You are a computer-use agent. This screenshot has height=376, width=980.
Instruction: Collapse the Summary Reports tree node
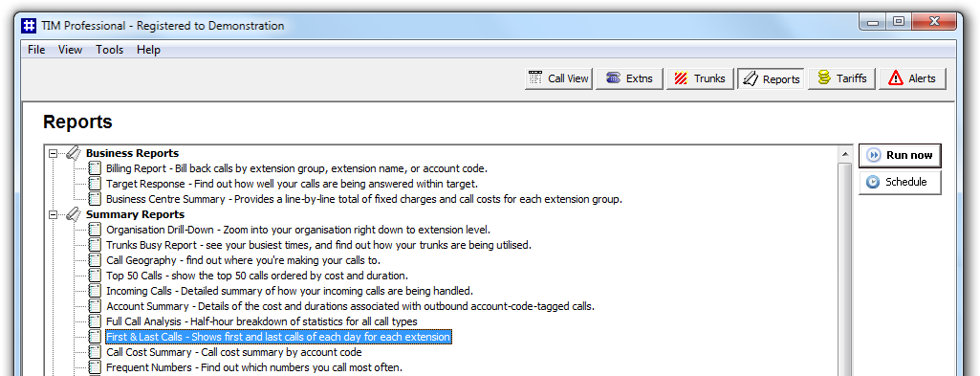coord(54,214)
